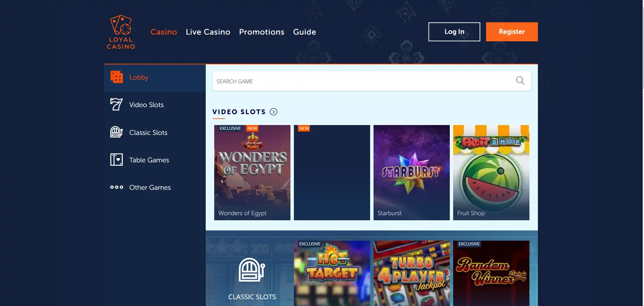This screenshot has height=306, width=644.
Task: Open the Promotions menu item
Action: tap(261, 32)
